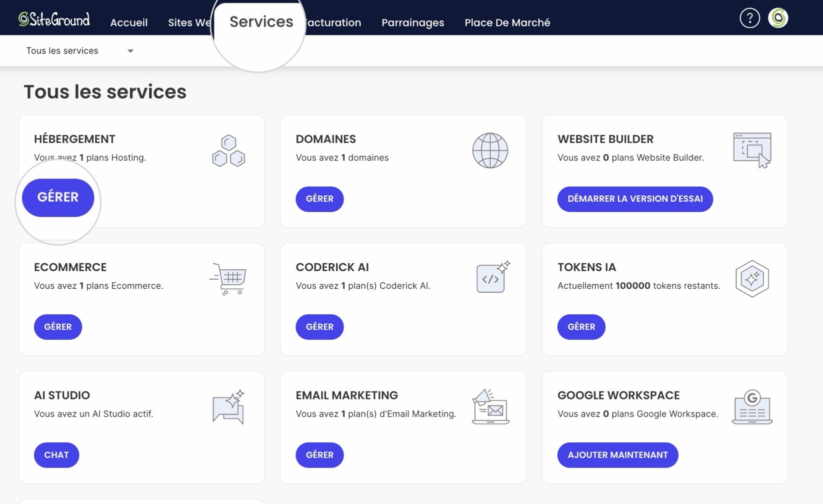Image resolution: width=823 pixels, height=504 pixels.
Task: Click Ajouter Maintenant for Google Workspace
Action: tap(617, 455)
